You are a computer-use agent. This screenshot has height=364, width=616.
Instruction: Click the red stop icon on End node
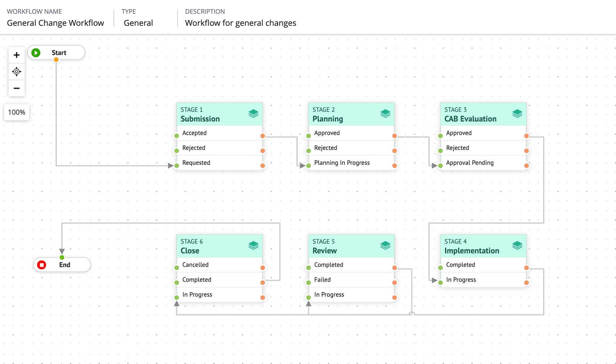tap(42, 265)
